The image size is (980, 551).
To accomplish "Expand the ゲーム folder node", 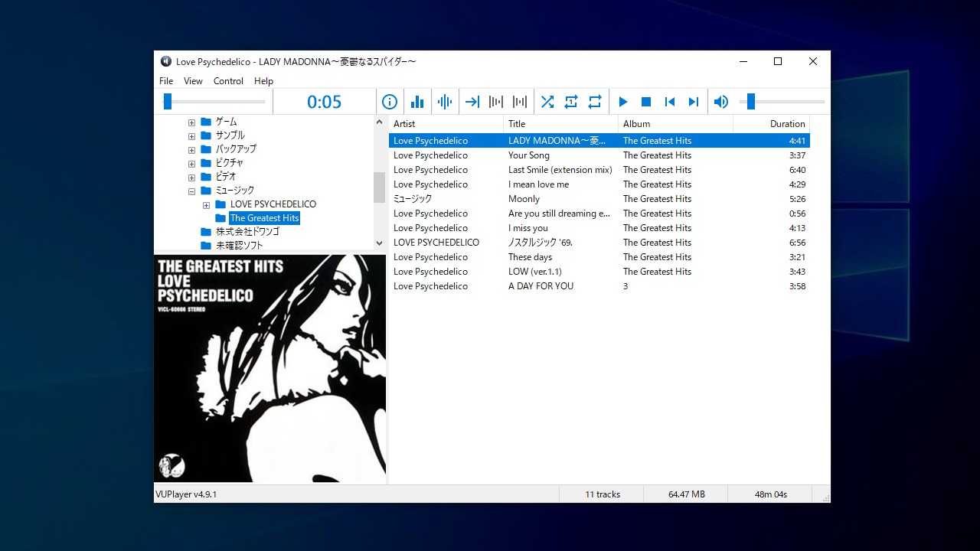I will pos(191,122).
